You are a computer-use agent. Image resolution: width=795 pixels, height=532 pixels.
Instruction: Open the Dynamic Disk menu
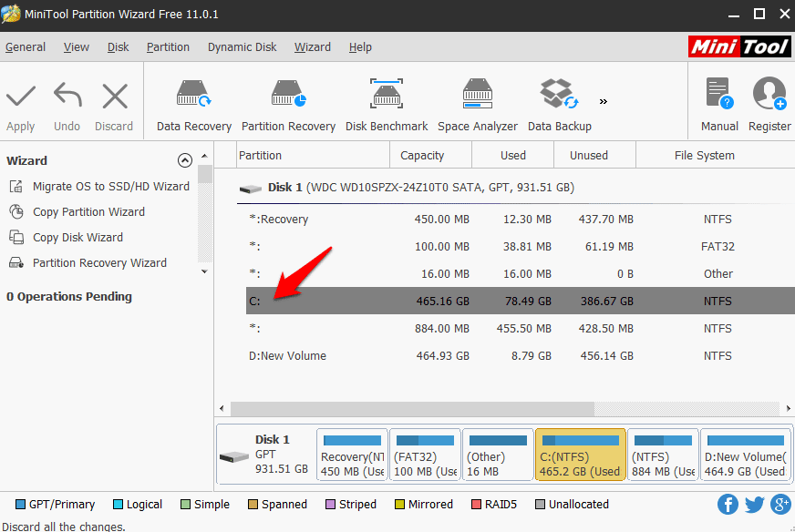241,46
